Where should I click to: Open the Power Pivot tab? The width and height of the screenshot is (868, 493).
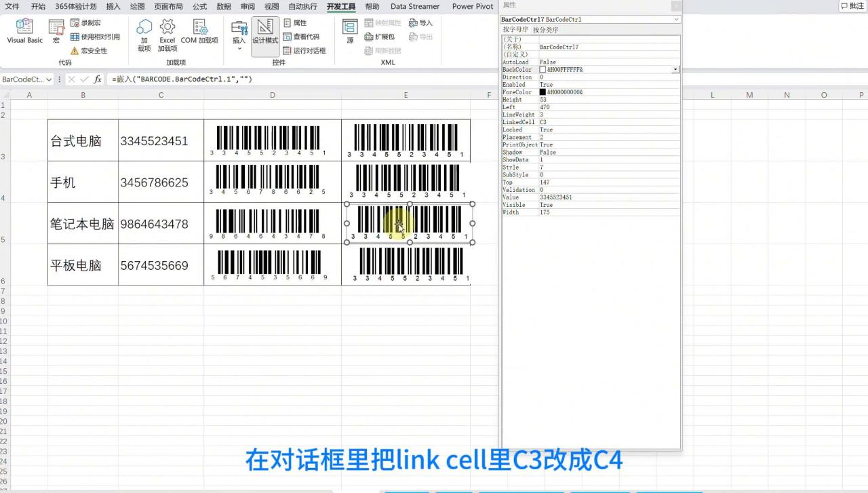tap(473, 6)
